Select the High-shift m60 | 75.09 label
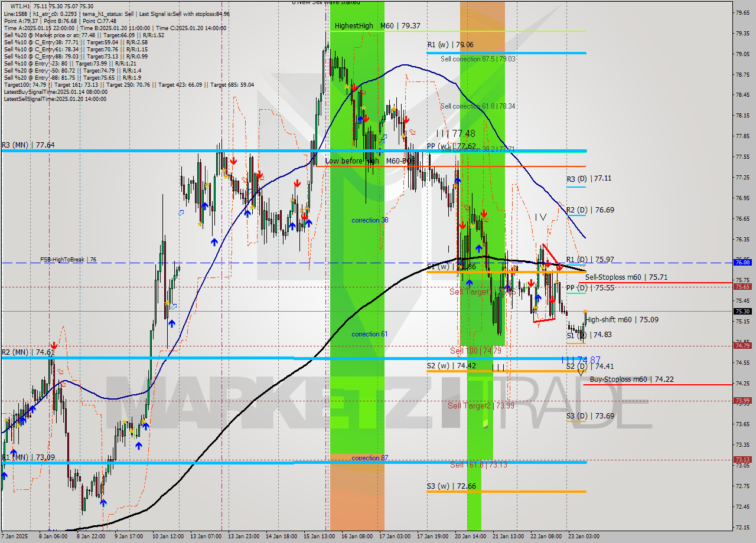Screen dimensions: 756x543 click(622, 319)
